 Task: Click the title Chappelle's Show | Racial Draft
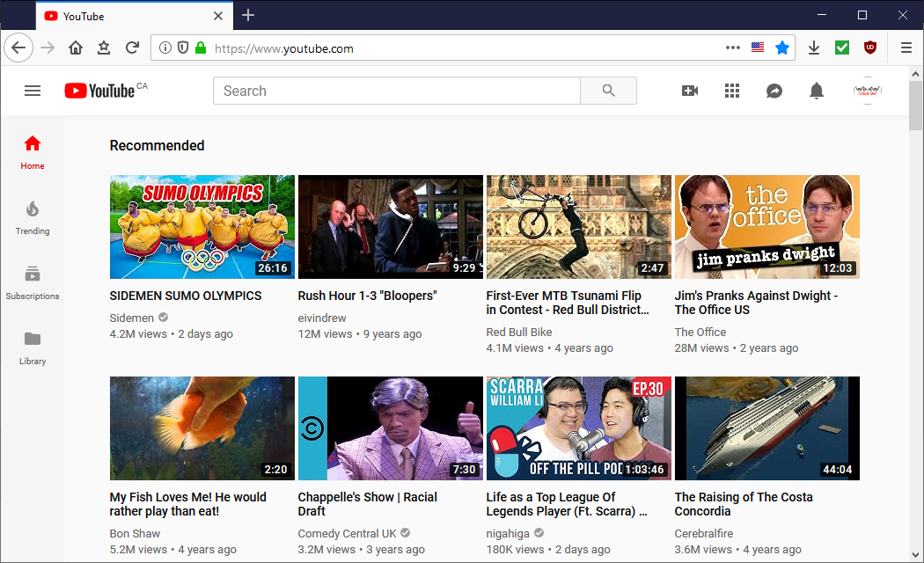[368, 504]
